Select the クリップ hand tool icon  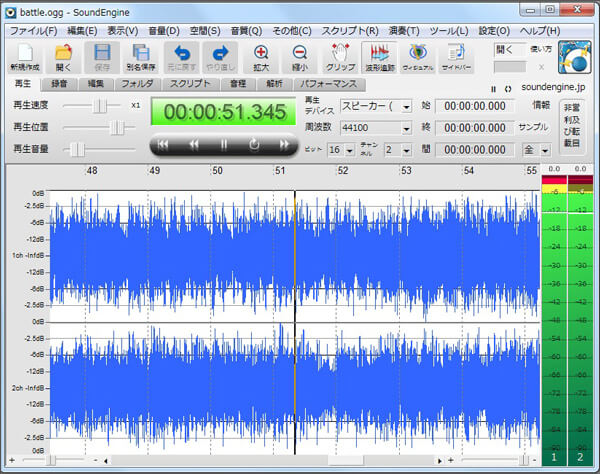(x=340, y=57)
